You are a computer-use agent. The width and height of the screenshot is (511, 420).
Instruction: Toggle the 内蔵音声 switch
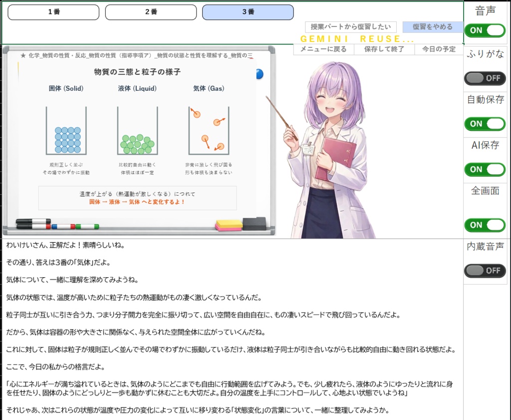tap(485, 271)
